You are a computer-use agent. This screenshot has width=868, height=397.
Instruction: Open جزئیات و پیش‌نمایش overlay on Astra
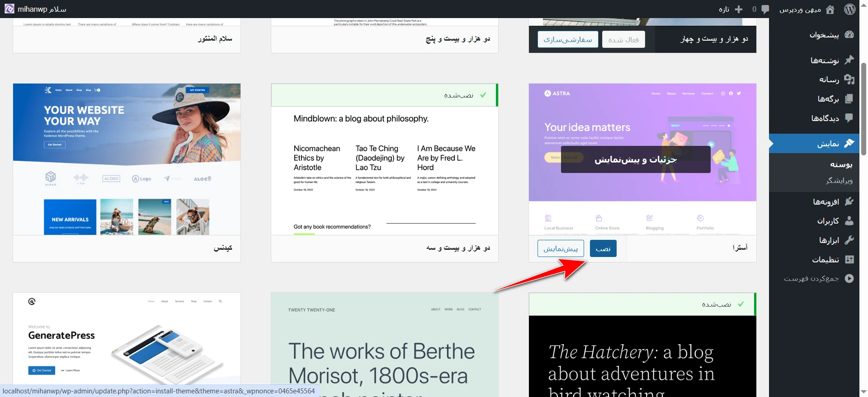pyautogui.click(x=636, y=159)
